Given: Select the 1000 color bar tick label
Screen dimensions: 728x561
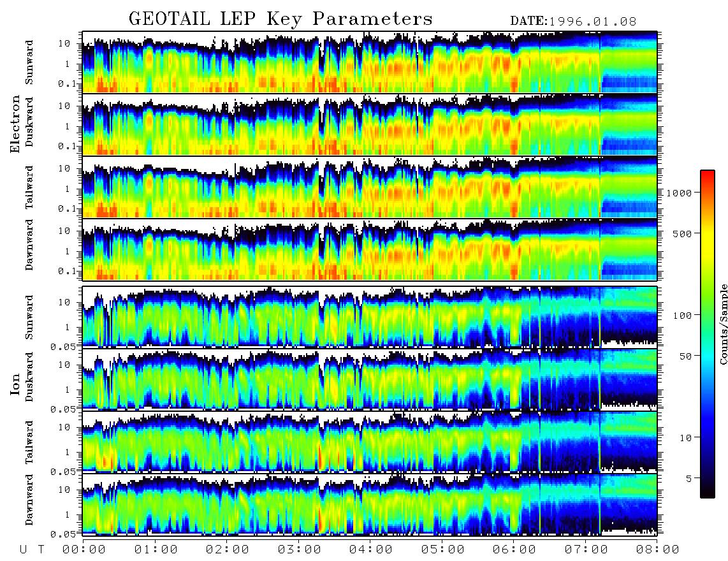Looking at the screenshot, I should 680,193.
